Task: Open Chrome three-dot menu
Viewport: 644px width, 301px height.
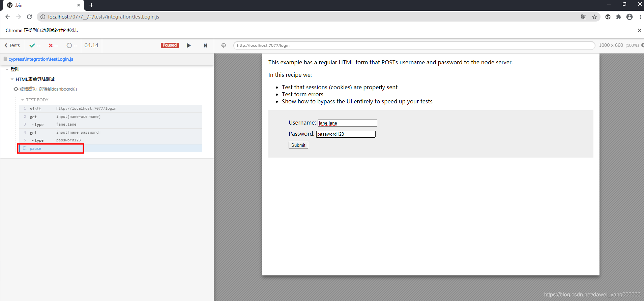Action: tap(640, 17)
